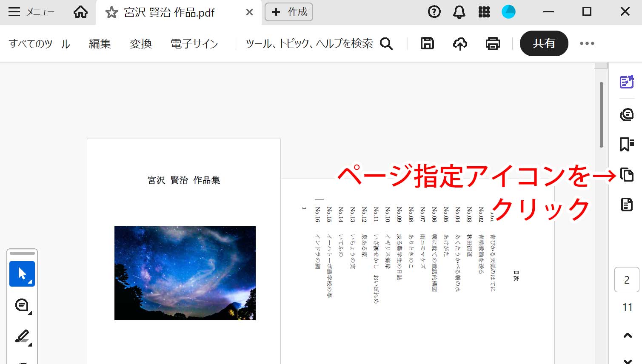This screenshot has width=642, height=364.
Task: Click the current page number 2 field
Action: coord(627,280)
